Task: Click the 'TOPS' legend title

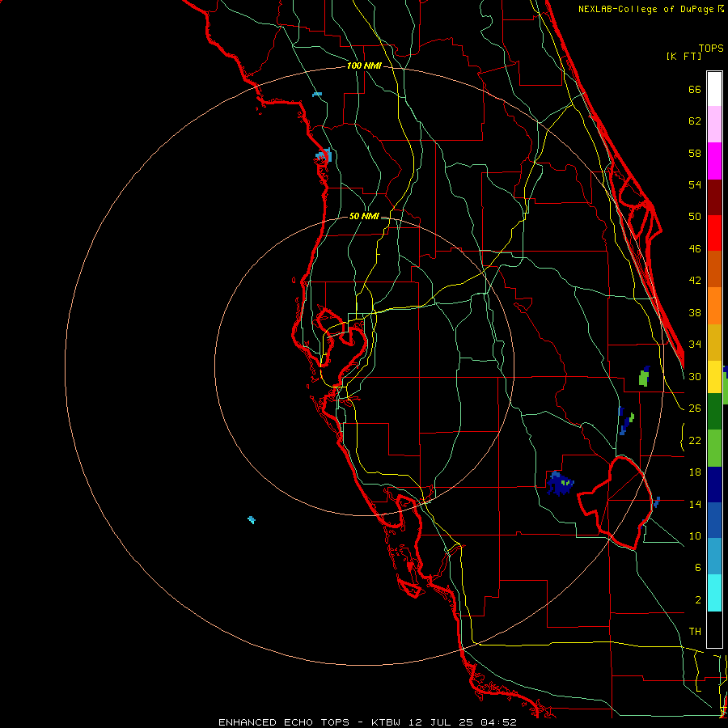Action: click(711, 48)
